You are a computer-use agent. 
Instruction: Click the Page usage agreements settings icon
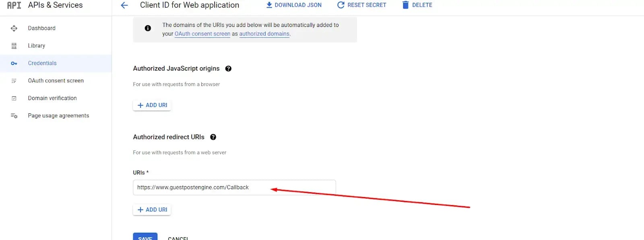[14, 116]
